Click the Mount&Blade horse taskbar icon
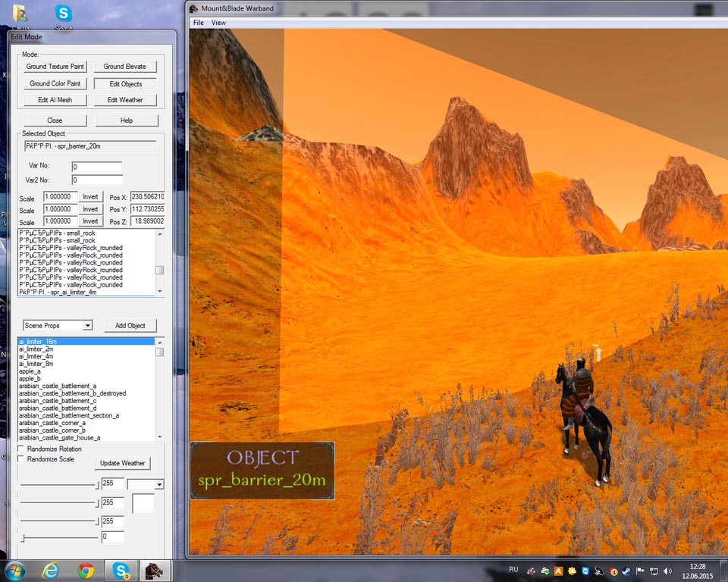Viewport: 728px width, 582px height. coord(154,571)
